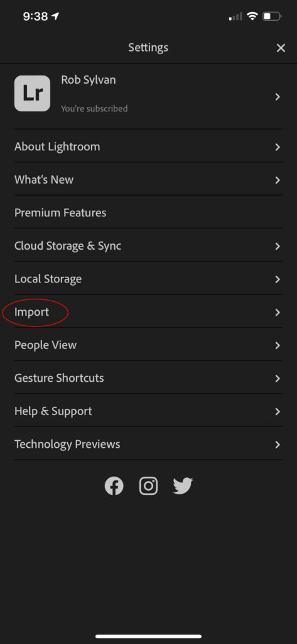This screenshot has width=297, height=644.
Task: Open the Instagram social icon
Action: click(148, 486)
